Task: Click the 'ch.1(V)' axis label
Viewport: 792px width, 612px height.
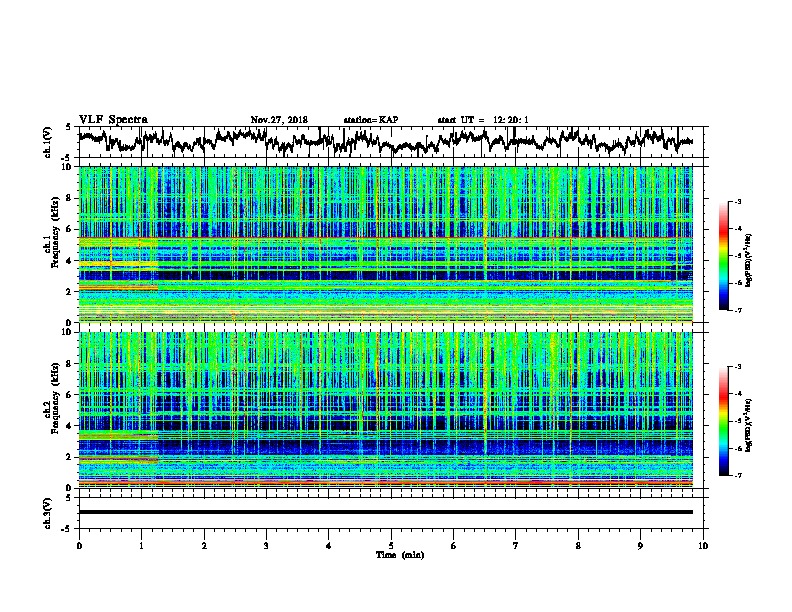Action: [x=48, y=141]
